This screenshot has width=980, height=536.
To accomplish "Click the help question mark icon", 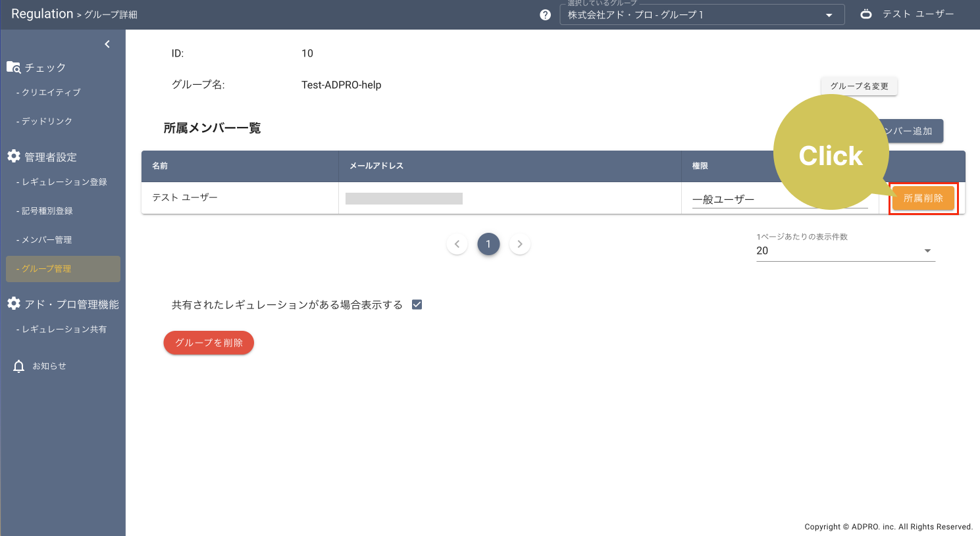I will click(x=545, y=14).
